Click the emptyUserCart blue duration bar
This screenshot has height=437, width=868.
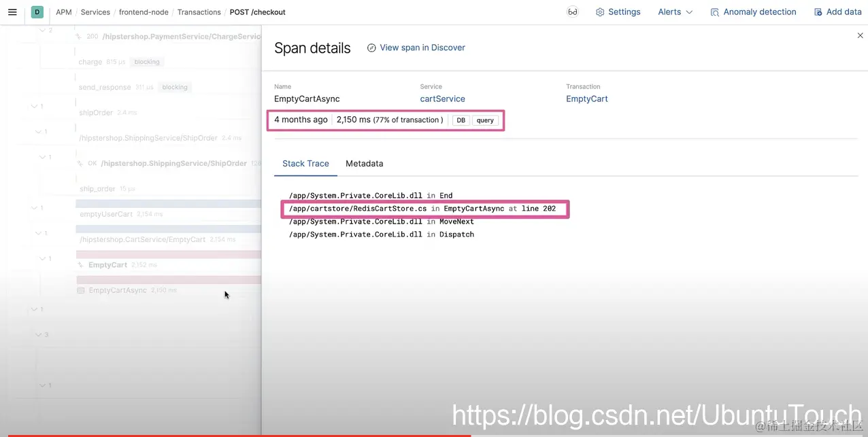168,203
